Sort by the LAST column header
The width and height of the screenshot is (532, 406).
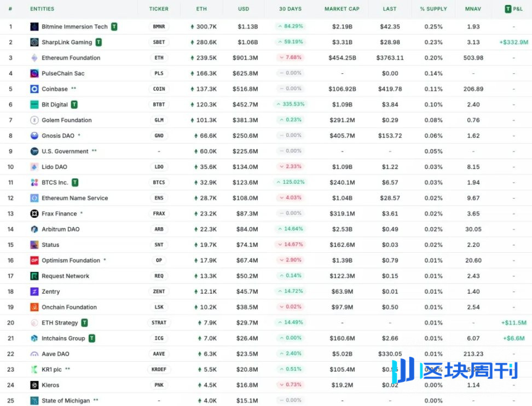[390, 9]
